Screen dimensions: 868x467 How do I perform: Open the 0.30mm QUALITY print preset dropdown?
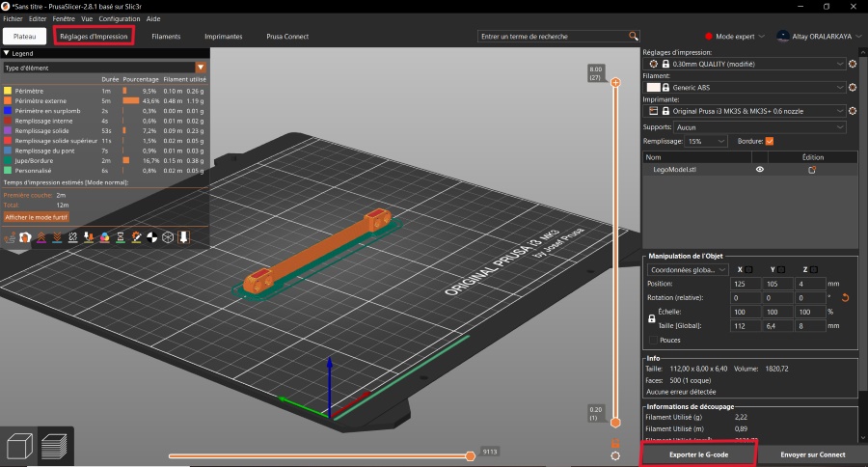[x=745, y=64]
